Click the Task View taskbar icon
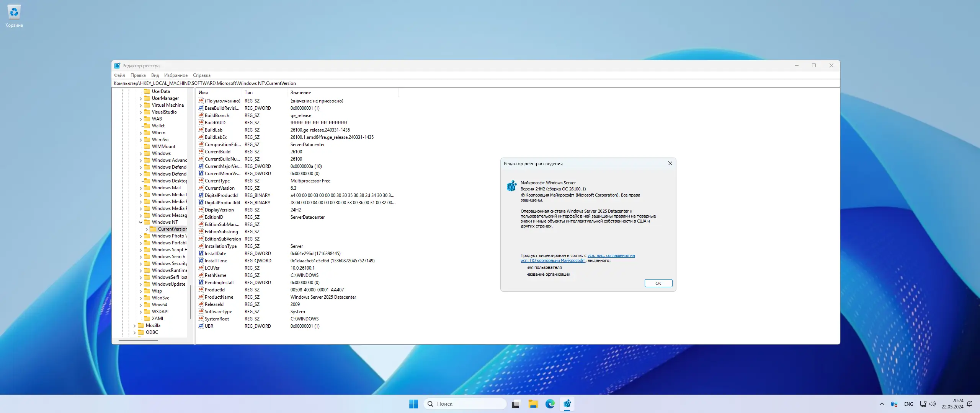 point(516,404)
